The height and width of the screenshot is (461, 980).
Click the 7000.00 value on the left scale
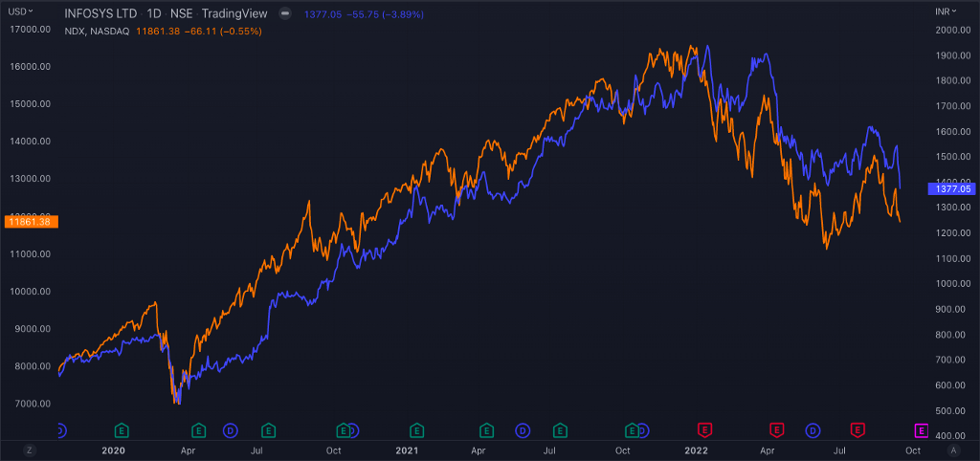click(x=31, y=404)
